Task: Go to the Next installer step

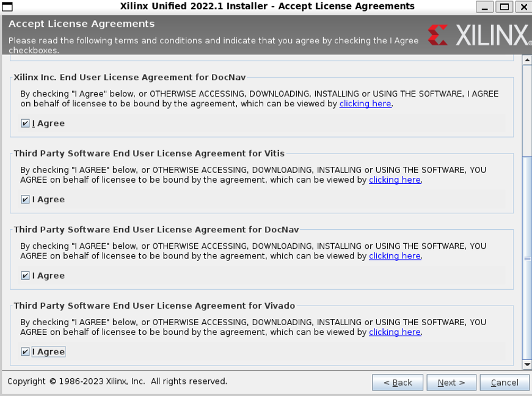Action: click(x=451, y=383)
